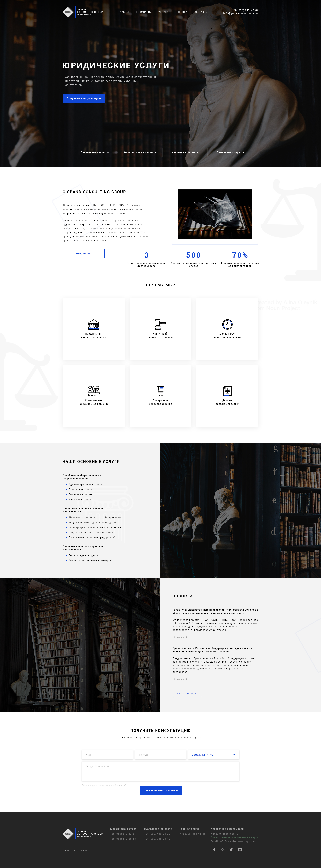The height and width of the screenshot is (868, 321).
Task: Click the '70%' statistic number
Action: point(240,255)
